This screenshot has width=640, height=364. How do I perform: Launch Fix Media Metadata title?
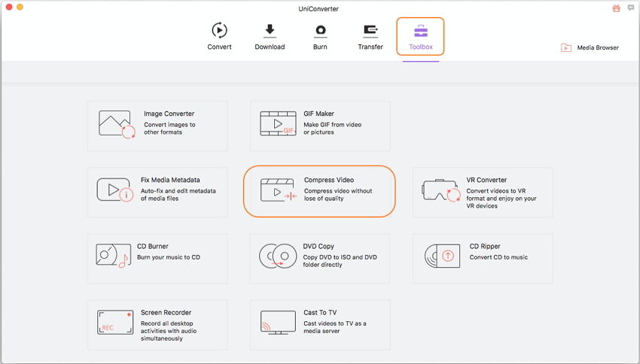170,180
